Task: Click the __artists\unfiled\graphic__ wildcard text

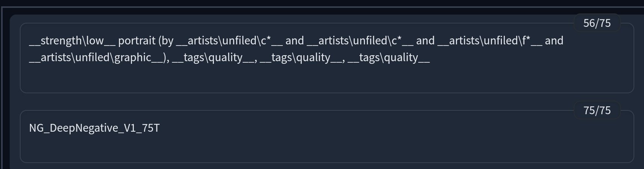Action: (96, 57)
